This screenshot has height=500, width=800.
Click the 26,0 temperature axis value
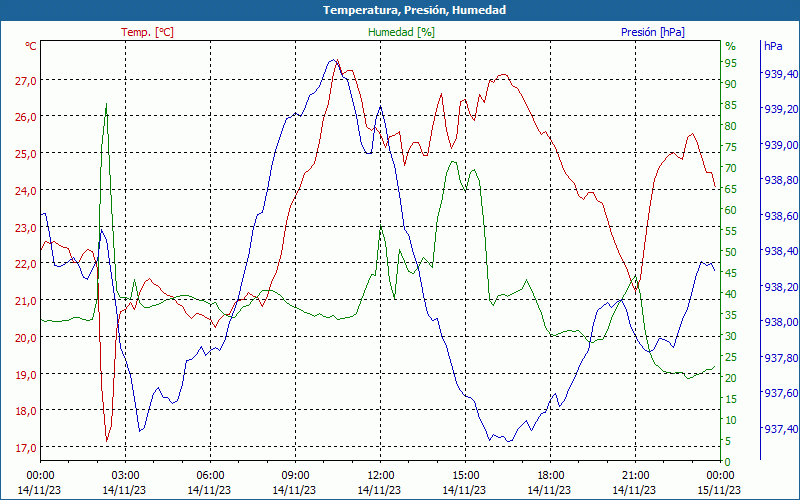tap(26, 117)
